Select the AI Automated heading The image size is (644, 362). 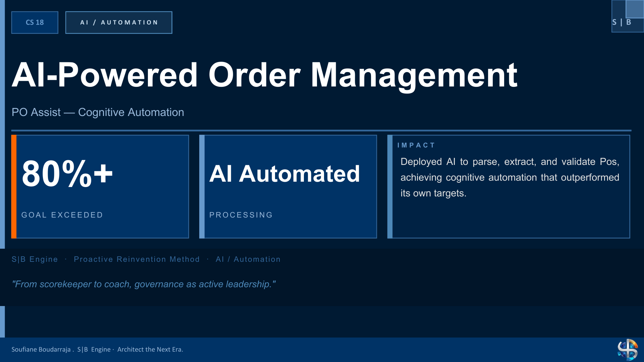(x=284, y=174)
